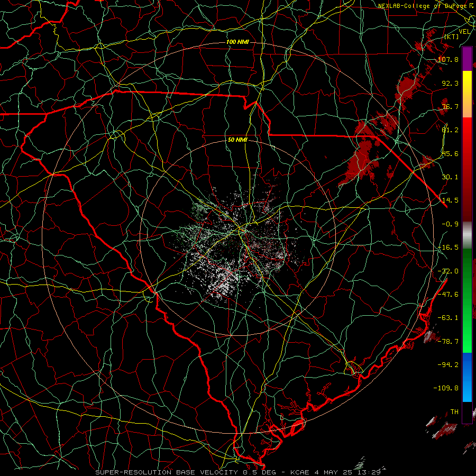Select the 76.7 legend value
The width and height of the screenshot is (476, 476).
450,106
